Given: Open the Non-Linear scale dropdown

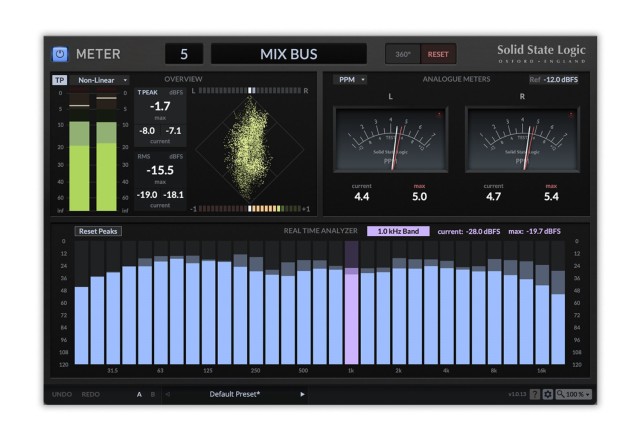Looking at the screenshot, I should coord(102,80).
